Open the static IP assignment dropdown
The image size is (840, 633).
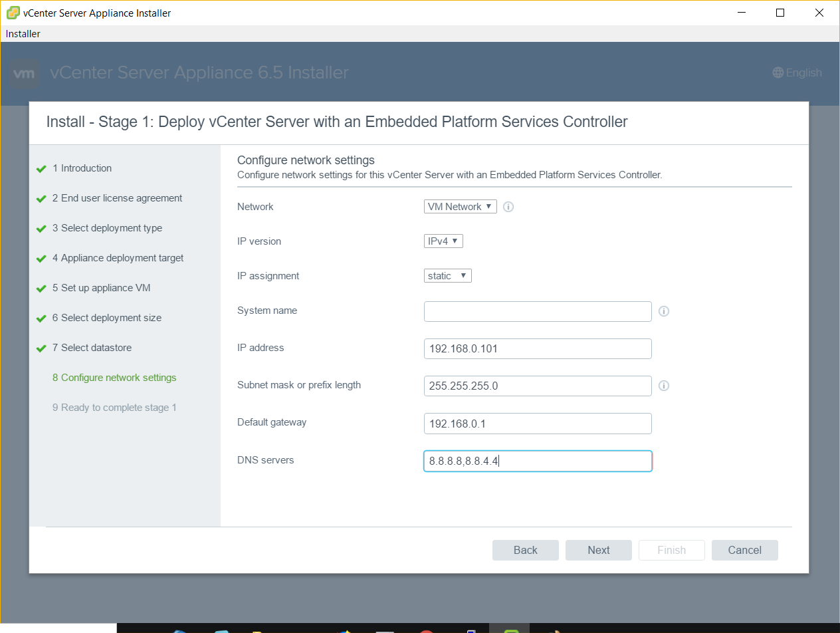pyautogui.click(x=448, y=276)
